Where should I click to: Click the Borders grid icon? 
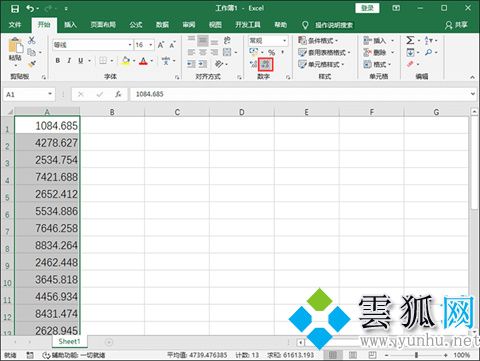coord(103,61)
